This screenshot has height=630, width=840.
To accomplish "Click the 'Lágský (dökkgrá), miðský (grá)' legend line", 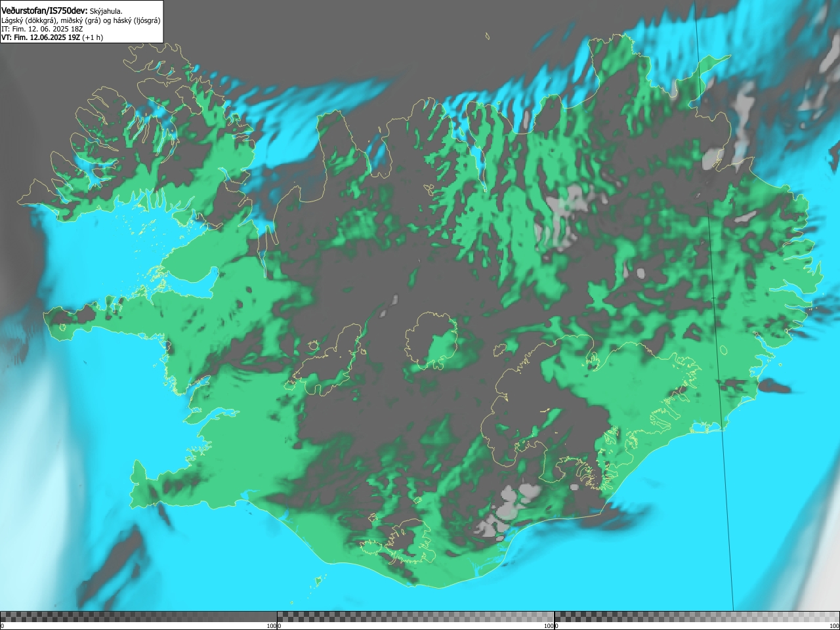I will [x=81, y=20].
